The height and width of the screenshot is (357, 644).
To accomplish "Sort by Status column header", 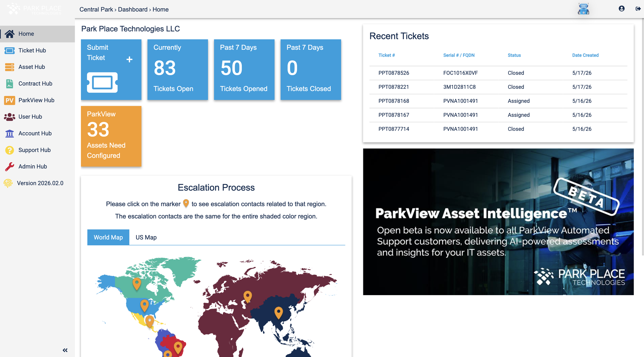I will pos(514,55).
